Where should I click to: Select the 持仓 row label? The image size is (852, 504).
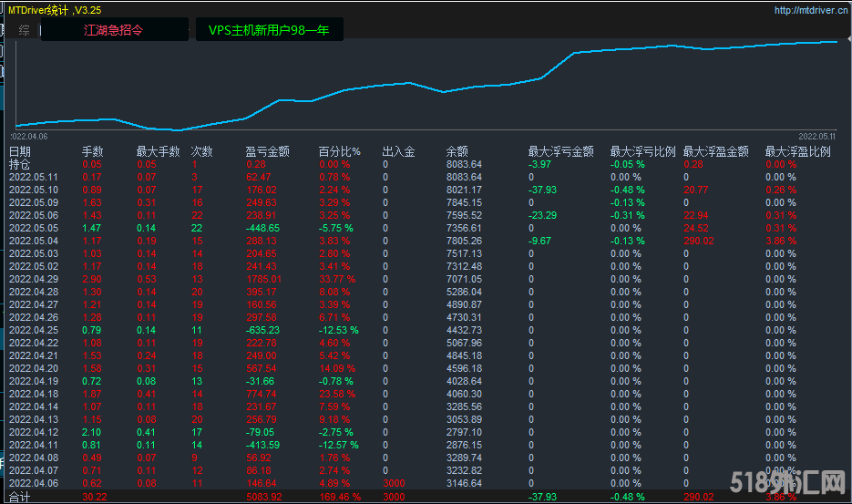click(20, 165)
